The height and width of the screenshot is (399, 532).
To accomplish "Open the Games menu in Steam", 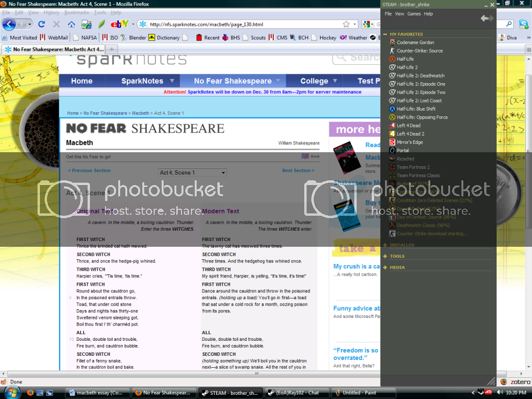I will coord(414,14).
